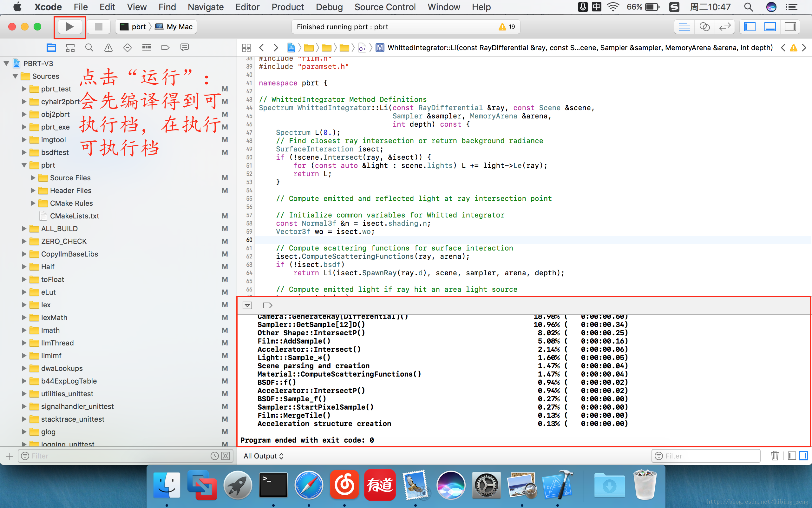This screenshot has width=812, height=508.
Task: Open the Find navigator magnifier icon
Action: click(89, 48)
